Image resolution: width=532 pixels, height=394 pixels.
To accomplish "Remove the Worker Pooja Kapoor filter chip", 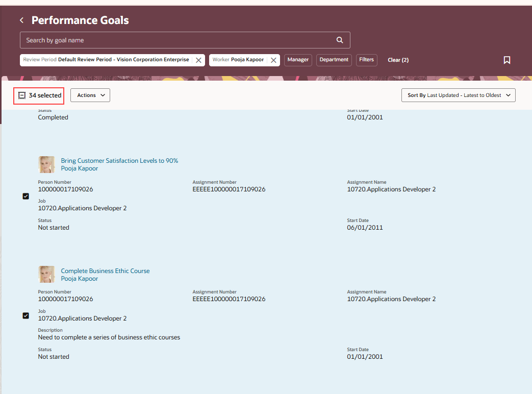I will tap(273, 60).
